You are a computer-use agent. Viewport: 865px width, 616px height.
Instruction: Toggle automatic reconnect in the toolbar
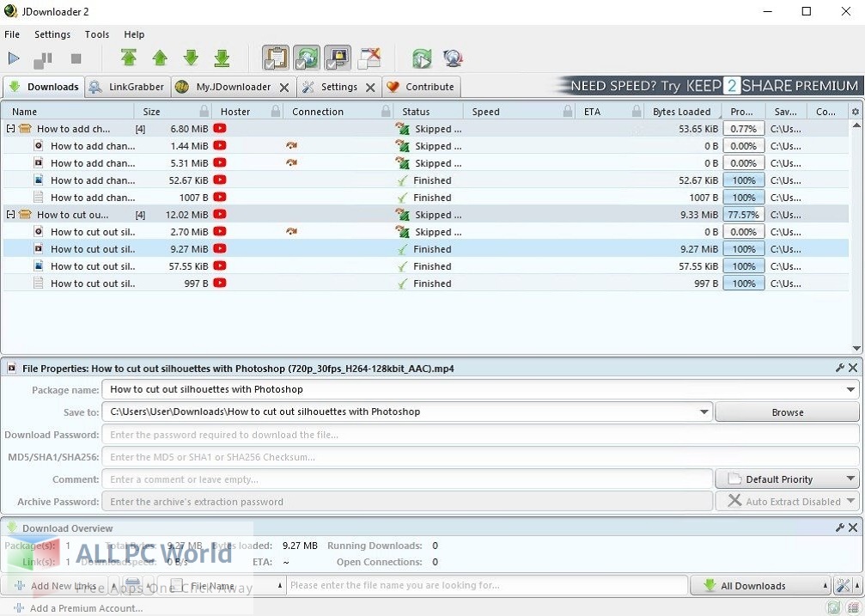click(307, 58)
